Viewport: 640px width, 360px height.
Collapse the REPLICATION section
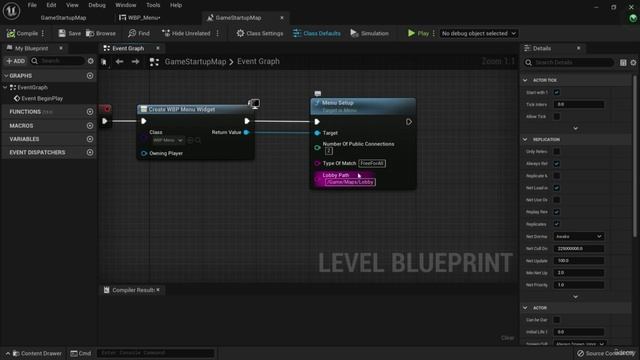(525, 139)
